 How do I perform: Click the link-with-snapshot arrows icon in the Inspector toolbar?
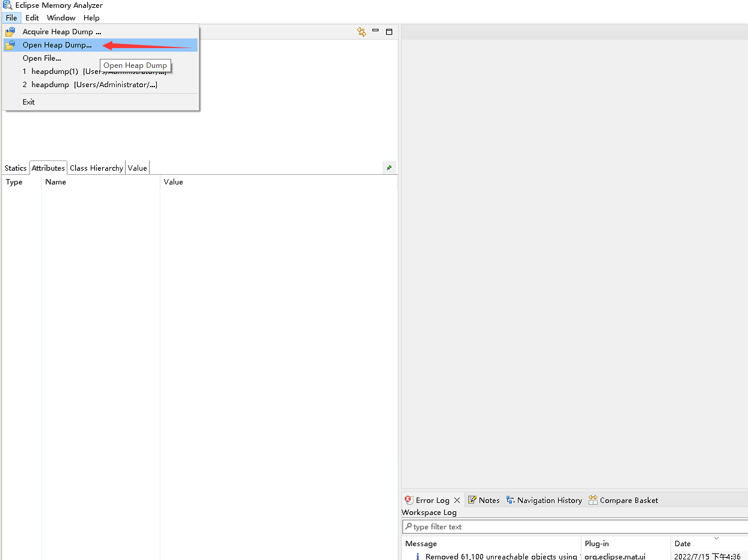[x=361, y=32]
